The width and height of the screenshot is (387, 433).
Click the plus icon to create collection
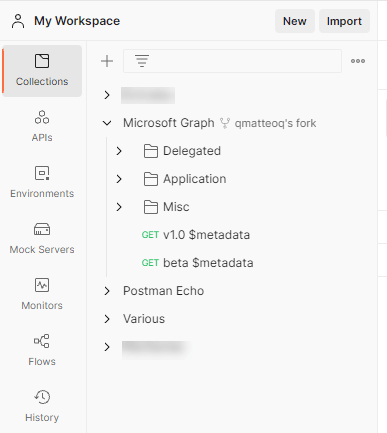click(107, 61)
